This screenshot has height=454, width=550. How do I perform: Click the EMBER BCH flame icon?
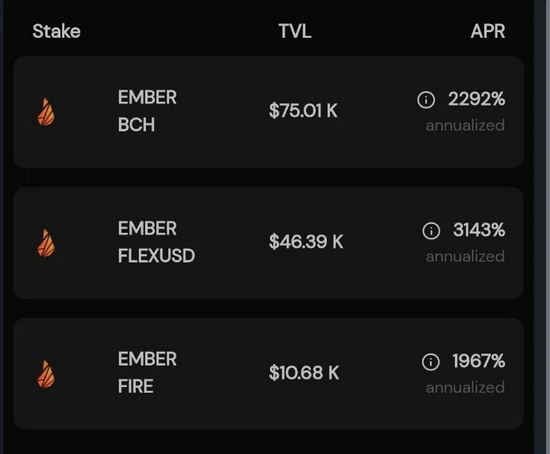click(x=46, y=112)
